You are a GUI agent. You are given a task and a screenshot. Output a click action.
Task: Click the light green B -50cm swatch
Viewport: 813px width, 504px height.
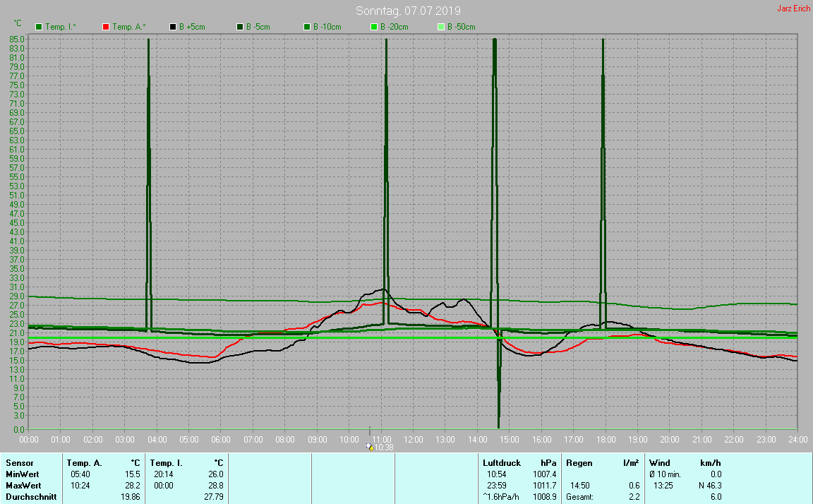click(x=441, y=27)
